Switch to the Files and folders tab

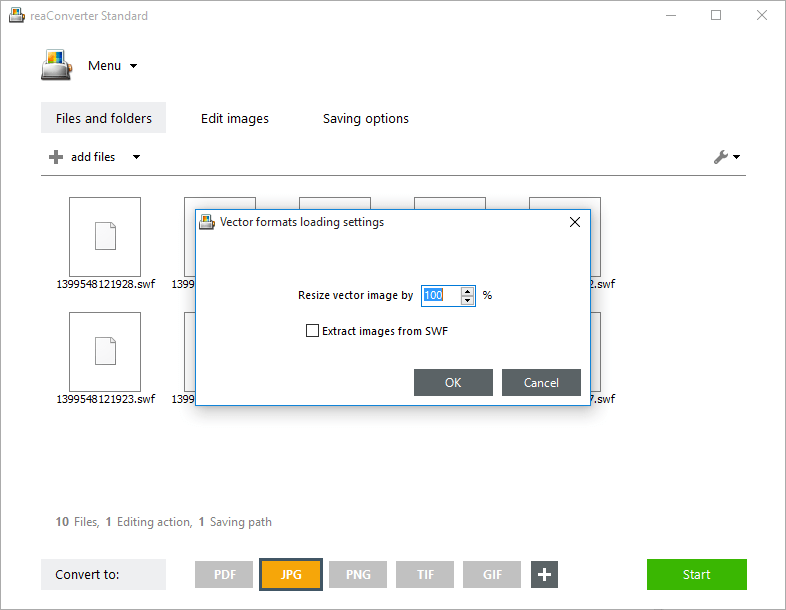tap(103, 118)
